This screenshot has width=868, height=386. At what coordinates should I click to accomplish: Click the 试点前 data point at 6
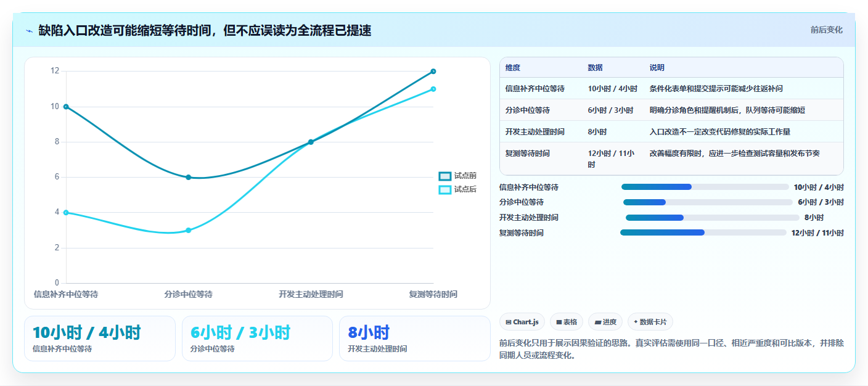[189, 178]
